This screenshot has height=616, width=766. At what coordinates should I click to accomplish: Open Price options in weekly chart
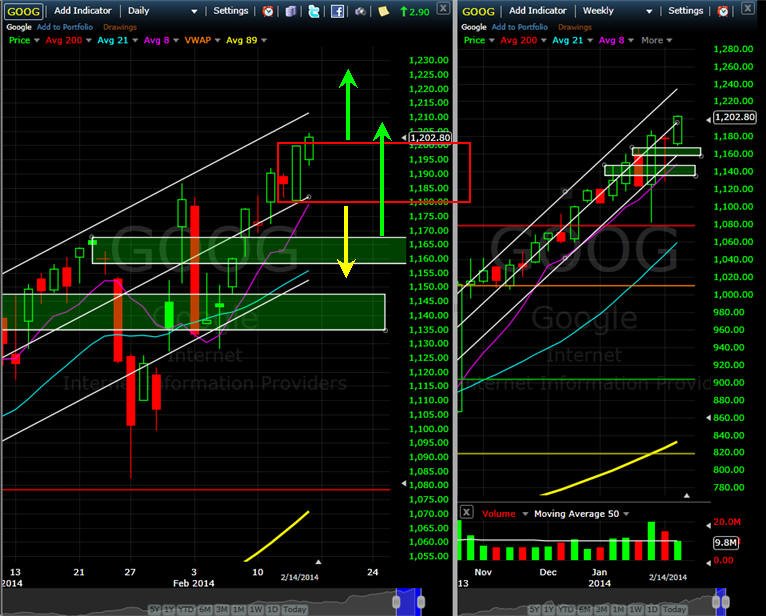491,41
